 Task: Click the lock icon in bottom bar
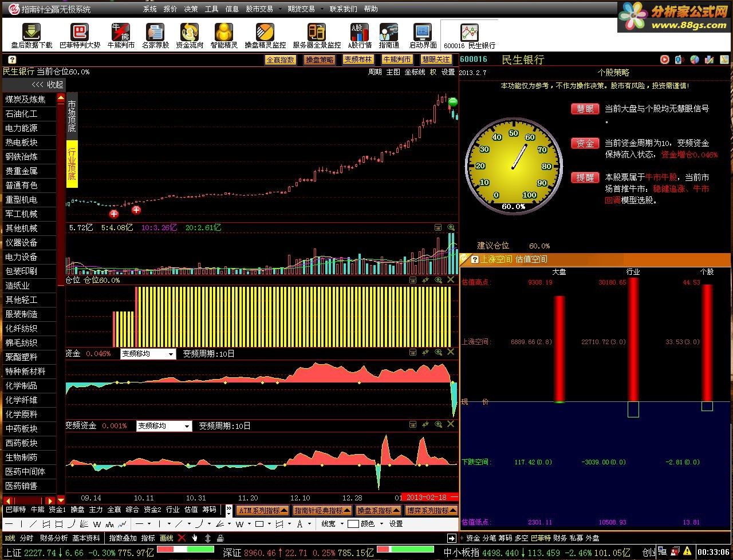[220, 538]
